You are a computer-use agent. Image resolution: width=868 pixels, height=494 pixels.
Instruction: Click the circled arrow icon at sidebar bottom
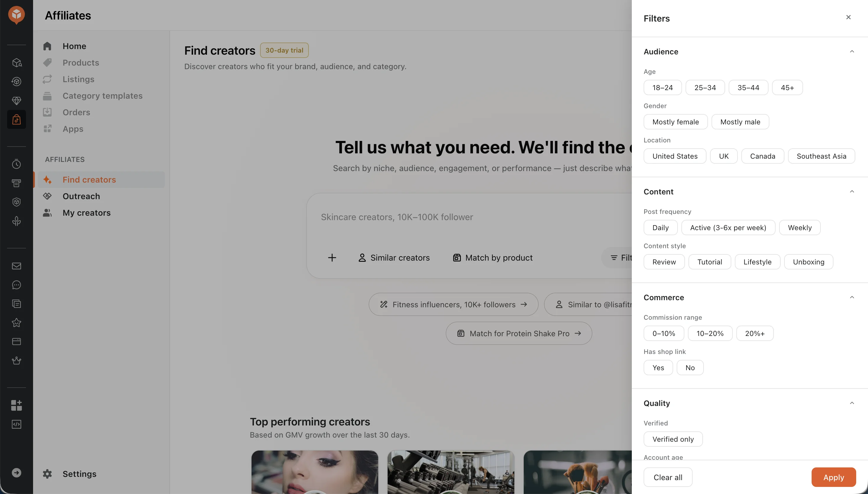pos(16,473)
